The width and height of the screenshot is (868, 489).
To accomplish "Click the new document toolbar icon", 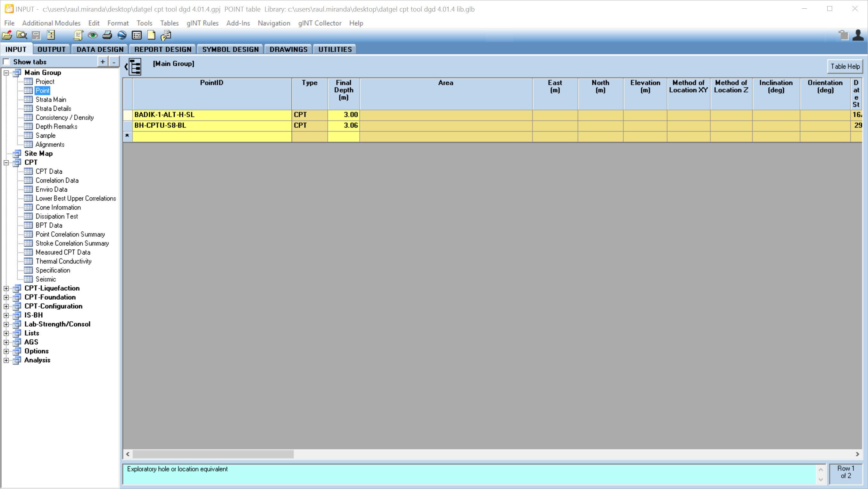I will click(151, 35).
